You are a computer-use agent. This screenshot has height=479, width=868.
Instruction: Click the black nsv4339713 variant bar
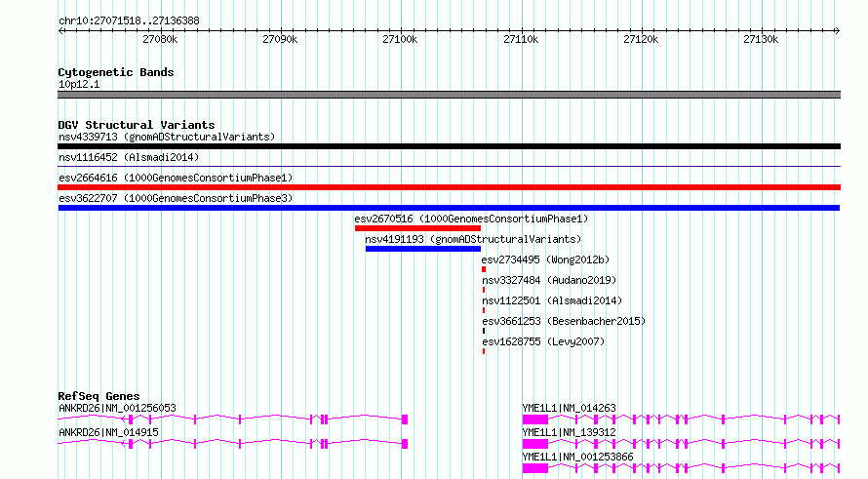pyautogui.click(x=449, y=146)
